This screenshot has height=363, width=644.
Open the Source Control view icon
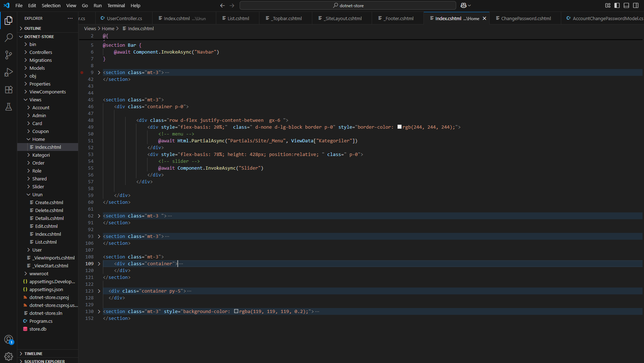9,55
